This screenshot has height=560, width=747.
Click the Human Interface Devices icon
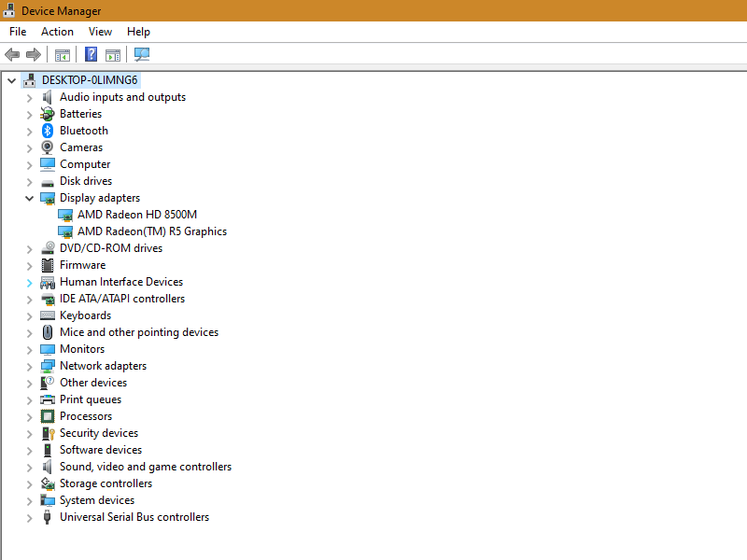click(x=48, y=283)
